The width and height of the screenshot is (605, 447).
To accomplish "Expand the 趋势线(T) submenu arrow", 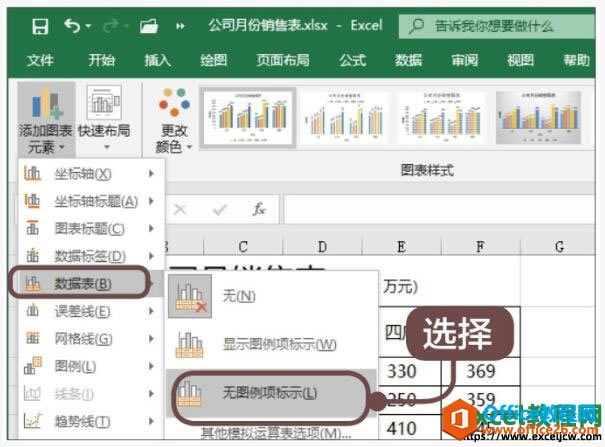I will (x=152, y=421).
